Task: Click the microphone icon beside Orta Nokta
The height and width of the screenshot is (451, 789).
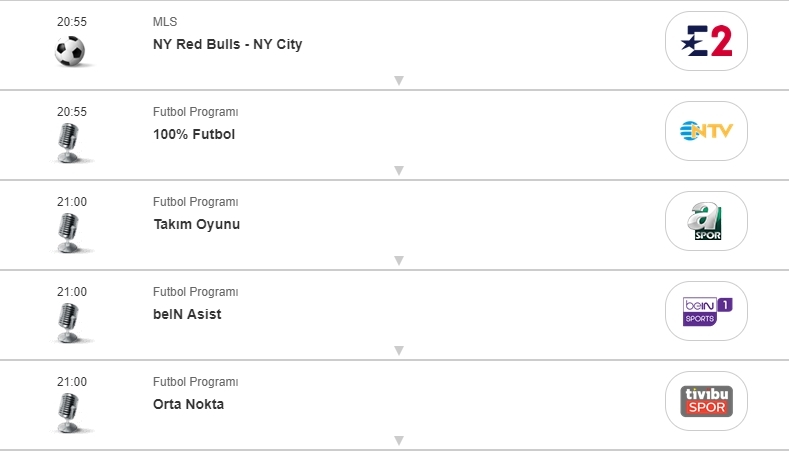Action: pos(68,412)
